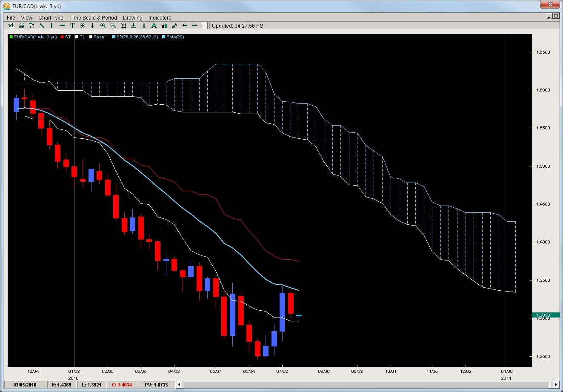
Task: Click the 1.2500 price axis label
Action: (543, 356)
